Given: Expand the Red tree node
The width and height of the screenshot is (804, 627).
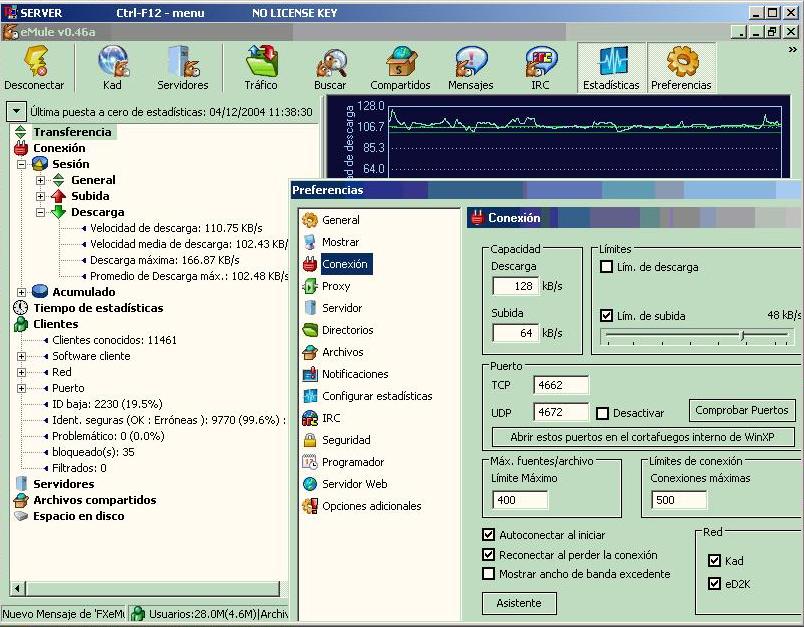Looking at the screenshot, I should [x=22, y=372].
